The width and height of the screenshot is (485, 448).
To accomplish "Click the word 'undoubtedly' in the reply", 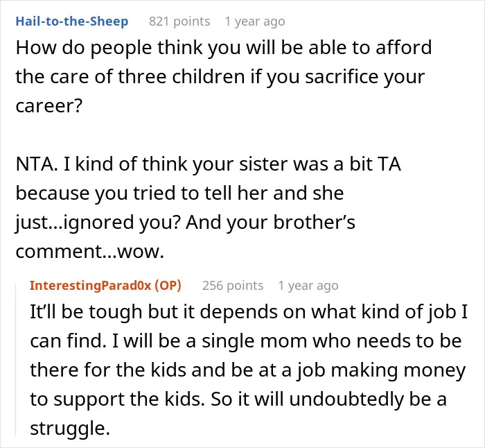I will tap(346, 399).
